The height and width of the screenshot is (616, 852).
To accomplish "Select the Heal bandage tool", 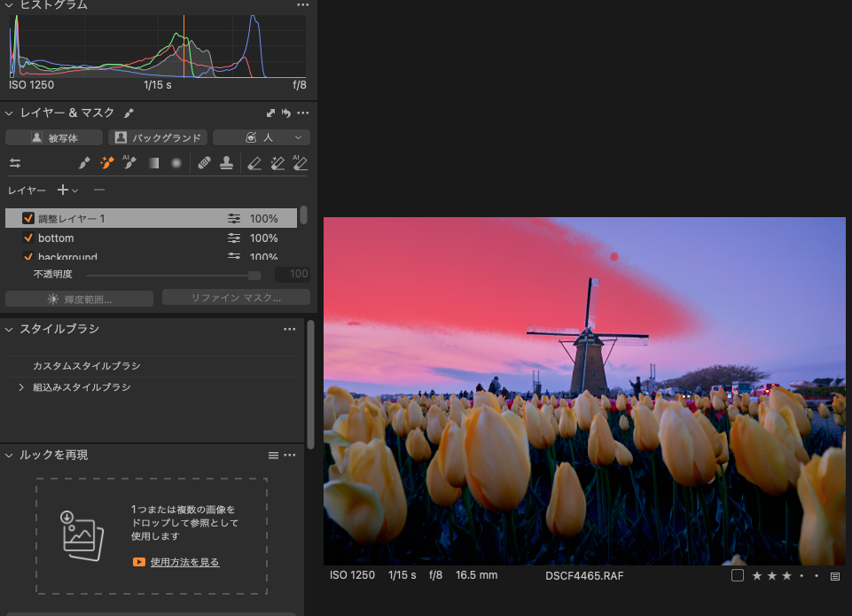I will click(205, 163).
